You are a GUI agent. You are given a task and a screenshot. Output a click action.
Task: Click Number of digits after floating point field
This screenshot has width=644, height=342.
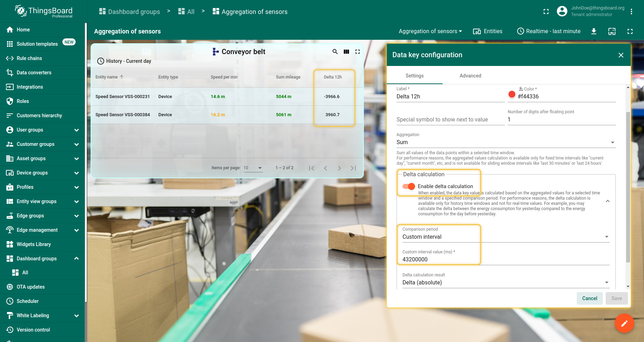point(562,120)
